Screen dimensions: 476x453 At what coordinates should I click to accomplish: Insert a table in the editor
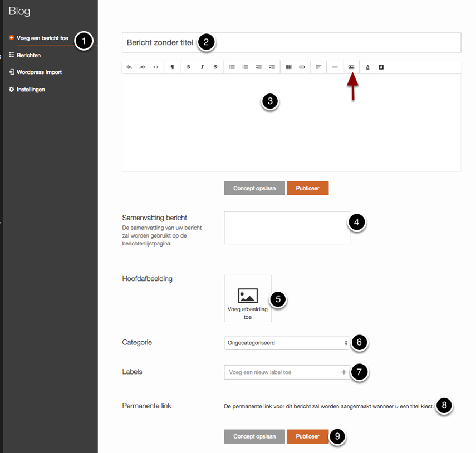tap(288, 67)
